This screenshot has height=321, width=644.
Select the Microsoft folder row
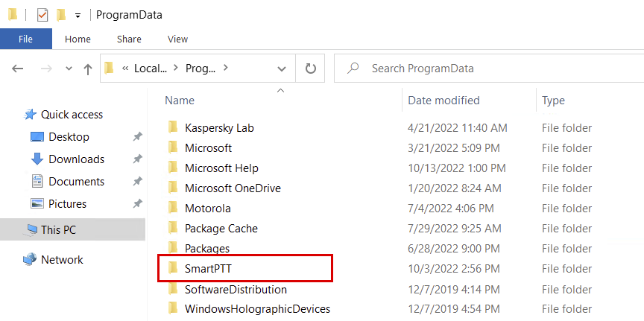click(208, 147)
